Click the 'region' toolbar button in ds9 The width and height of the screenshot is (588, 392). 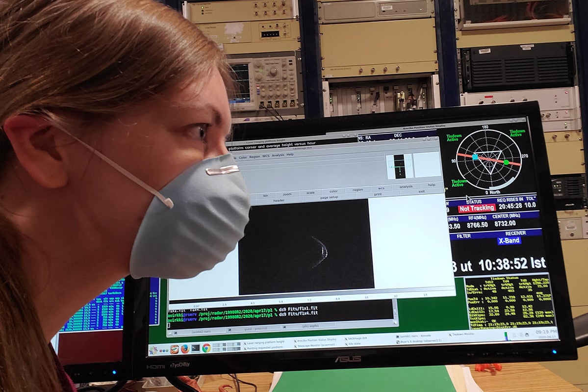(x=358, y=189)
